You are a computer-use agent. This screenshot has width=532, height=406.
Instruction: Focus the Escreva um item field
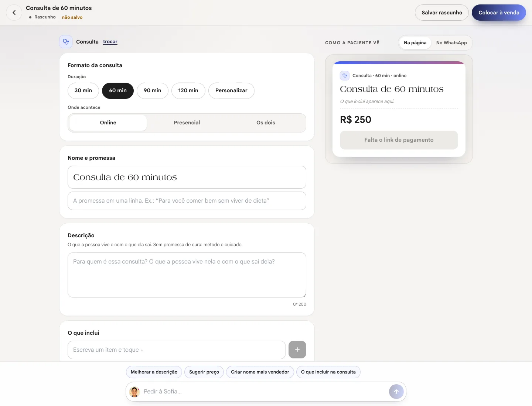(x=177, y=350)
